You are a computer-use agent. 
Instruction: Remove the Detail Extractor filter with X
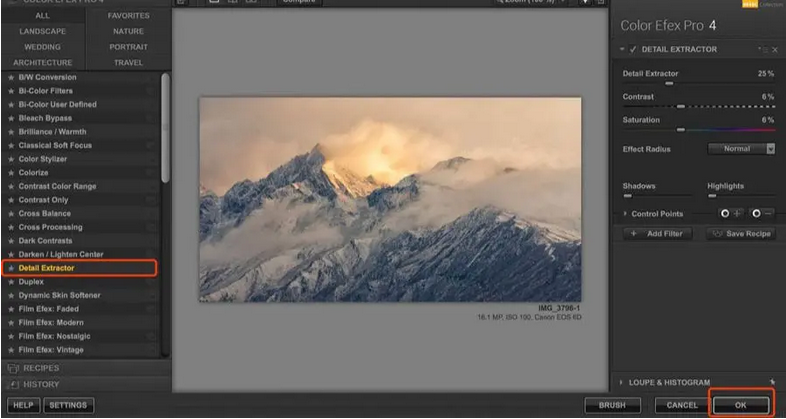(775, 50)
